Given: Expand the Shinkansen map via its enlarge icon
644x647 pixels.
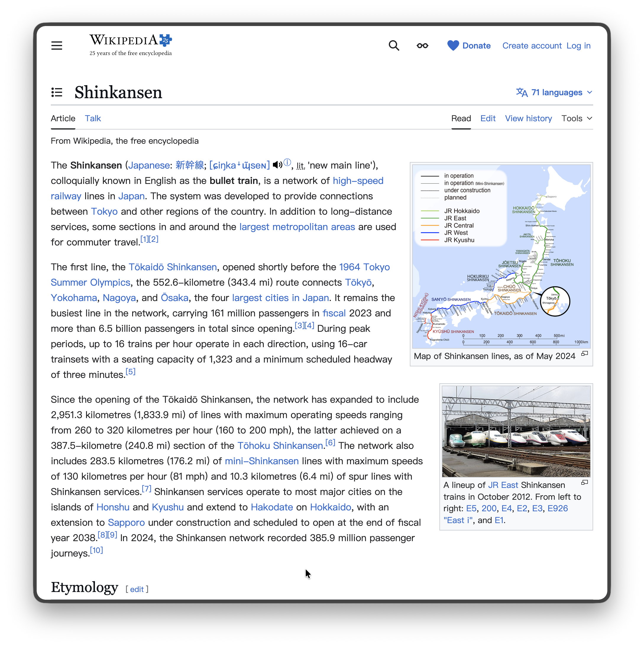Looking at the screenshot, I should [584, 354].
